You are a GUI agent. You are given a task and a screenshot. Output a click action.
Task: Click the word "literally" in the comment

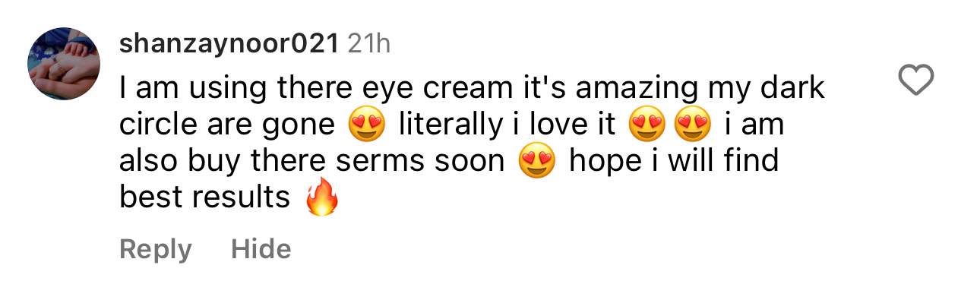pyautogui.click(x=450, y=125)
